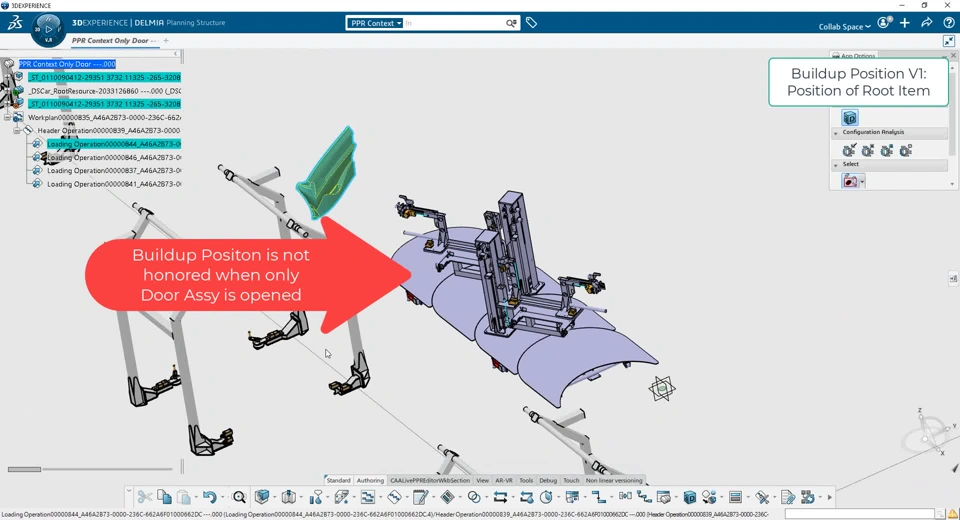This screenshot has width=960, height=520.
Task: Click the plus add icon in top bar
Action: [905, 23]
